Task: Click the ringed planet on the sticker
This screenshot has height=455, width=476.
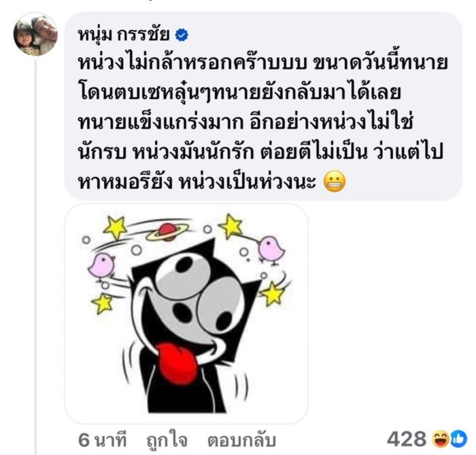Action: tap(167, 232)
